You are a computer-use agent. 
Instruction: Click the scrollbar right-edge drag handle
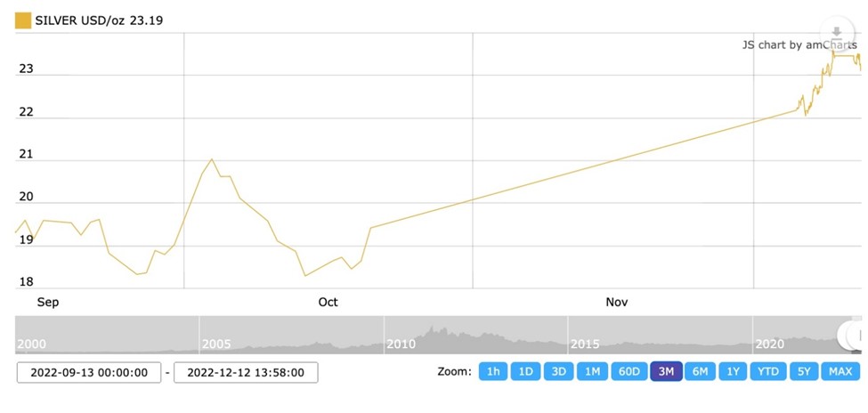pos(852,335)
